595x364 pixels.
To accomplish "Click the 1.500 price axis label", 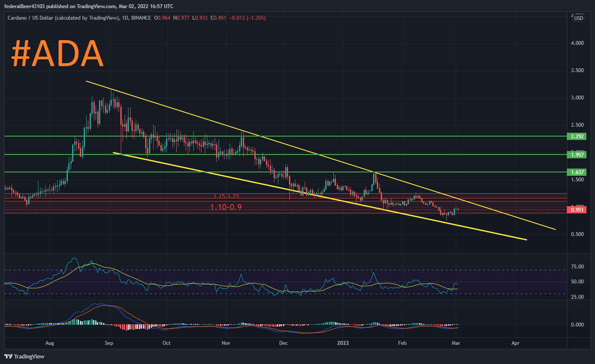I will 577,180.
